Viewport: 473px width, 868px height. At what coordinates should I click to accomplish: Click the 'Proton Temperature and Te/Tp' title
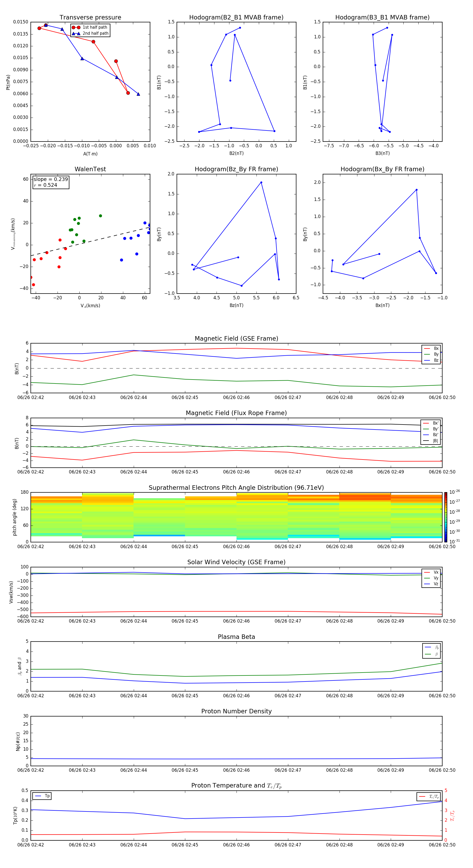pos(236,786)
